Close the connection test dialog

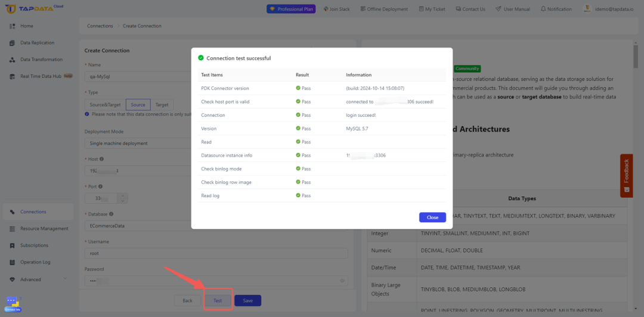[x=432, y=217]
